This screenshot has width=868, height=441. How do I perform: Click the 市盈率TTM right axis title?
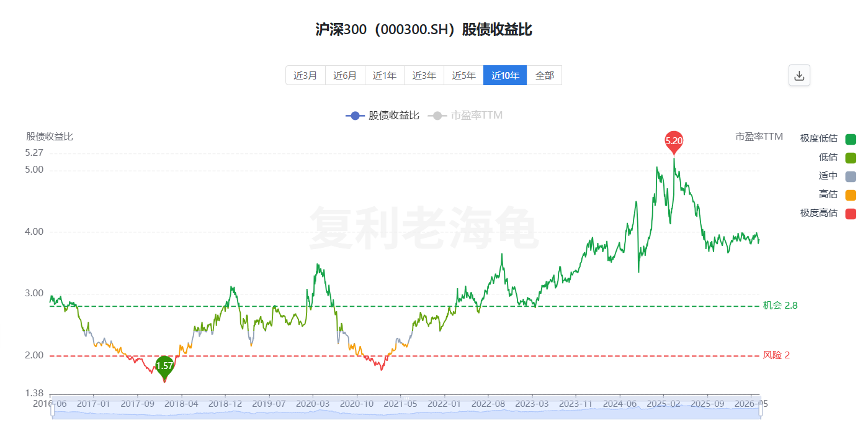[x=759, y=137]
